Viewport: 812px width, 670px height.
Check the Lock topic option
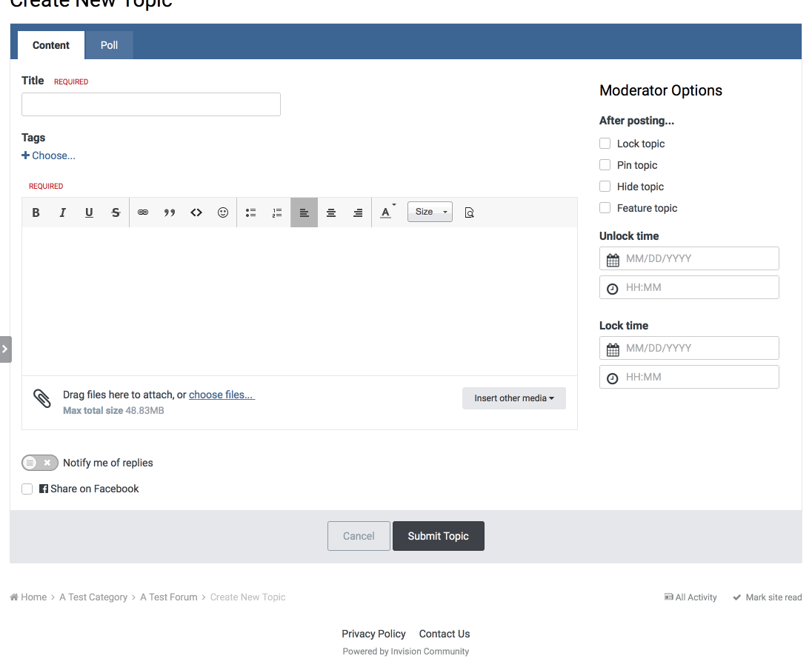pyautogui.click(x=605, y=144)
